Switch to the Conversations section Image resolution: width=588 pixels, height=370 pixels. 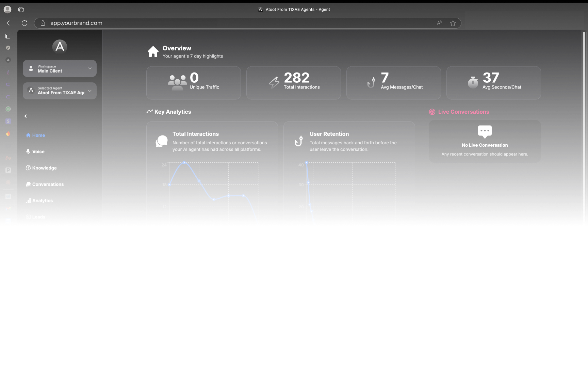(48, 184)
